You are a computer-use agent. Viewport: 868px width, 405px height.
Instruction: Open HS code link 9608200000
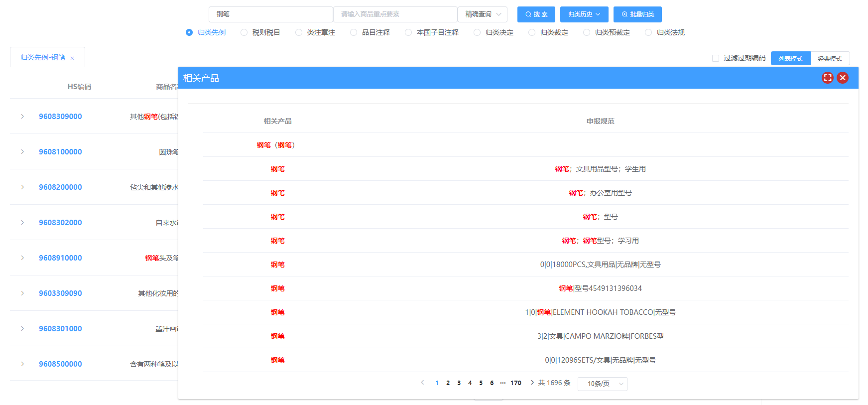[x=60, y=187]
